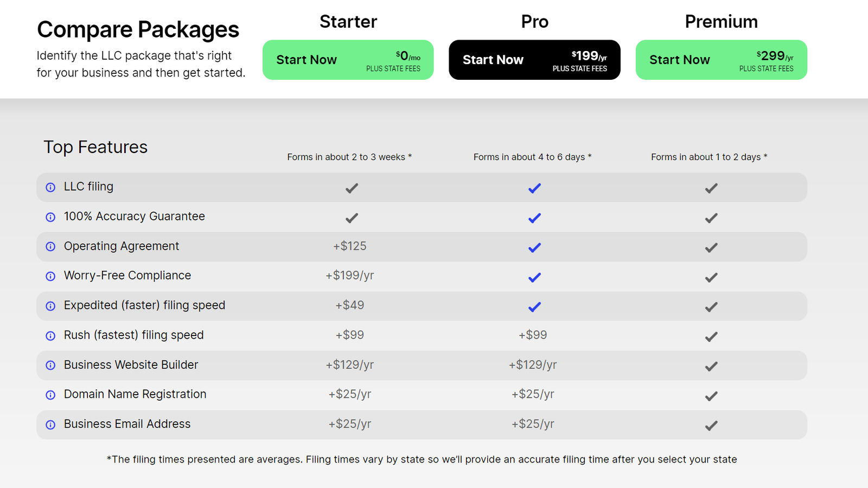The width and height of the screenshot is (868, 488).
Task: Start the Starter package at $0/mo
Action: [348, 60]
